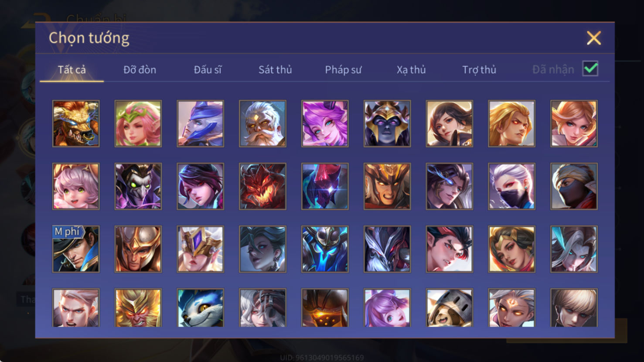The height and width of the screenshot is (362, 644).
Task: Select the golden bull hero portrait
Action: pyautogui.click(x=76, y=123)
